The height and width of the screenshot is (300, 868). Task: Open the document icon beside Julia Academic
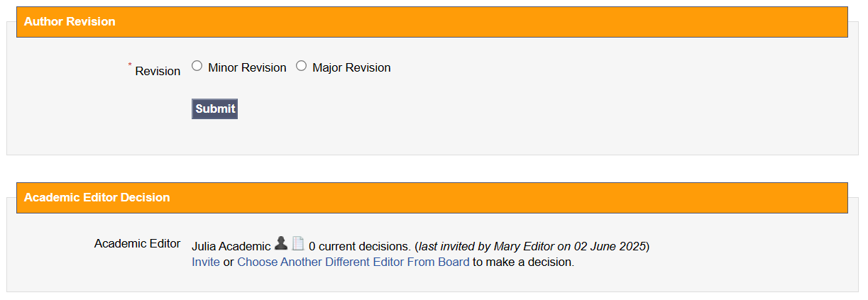[x=298, y=244]
